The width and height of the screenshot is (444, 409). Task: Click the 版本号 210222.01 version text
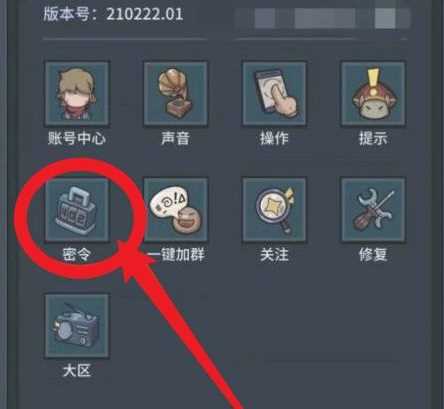coord(113,14)
